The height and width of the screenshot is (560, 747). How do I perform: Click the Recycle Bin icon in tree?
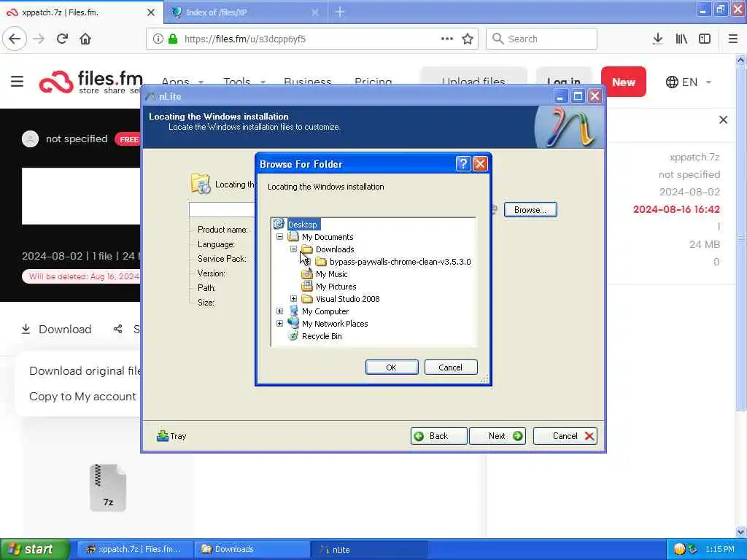click(293, 335)
